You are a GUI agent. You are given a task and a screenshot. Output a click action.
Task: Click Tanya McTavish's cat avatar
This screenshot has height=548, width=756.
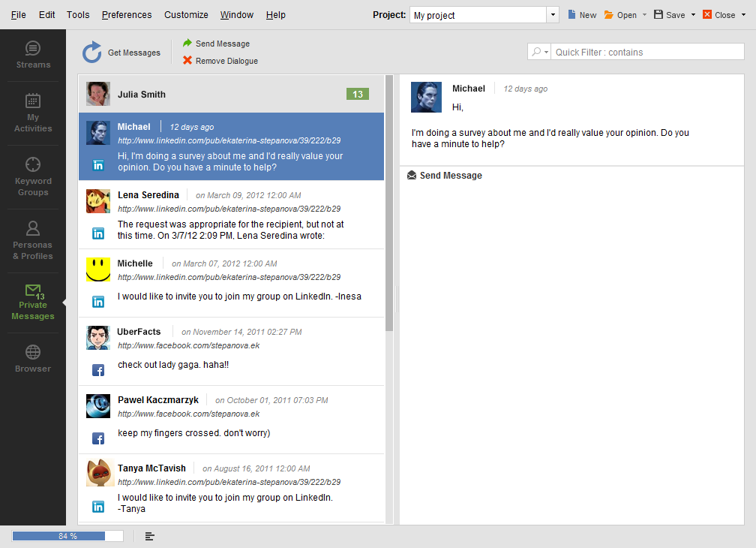point(100,473)
